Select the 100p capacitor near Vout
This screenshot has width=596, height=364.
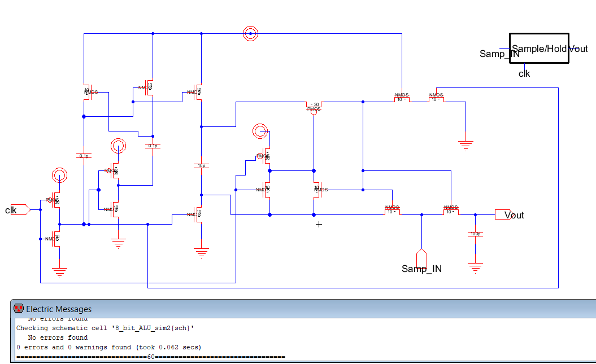pos(475,234)
